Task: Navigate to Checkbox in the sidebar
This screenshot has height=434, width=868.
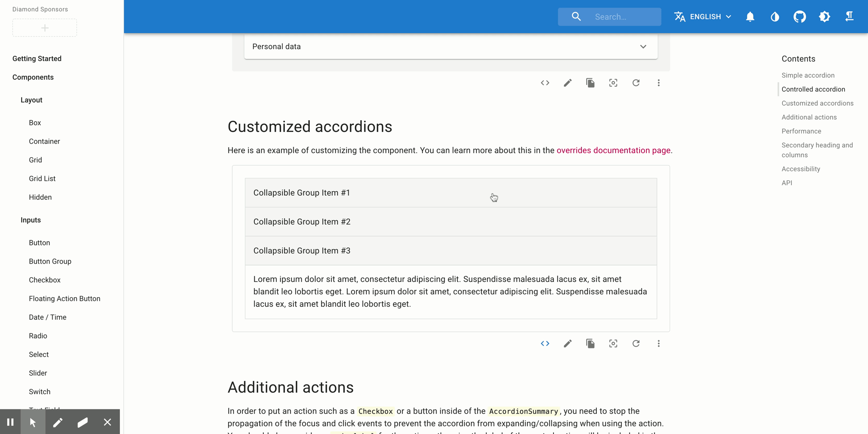Action: pyautogui.click(x=45, y=280)
